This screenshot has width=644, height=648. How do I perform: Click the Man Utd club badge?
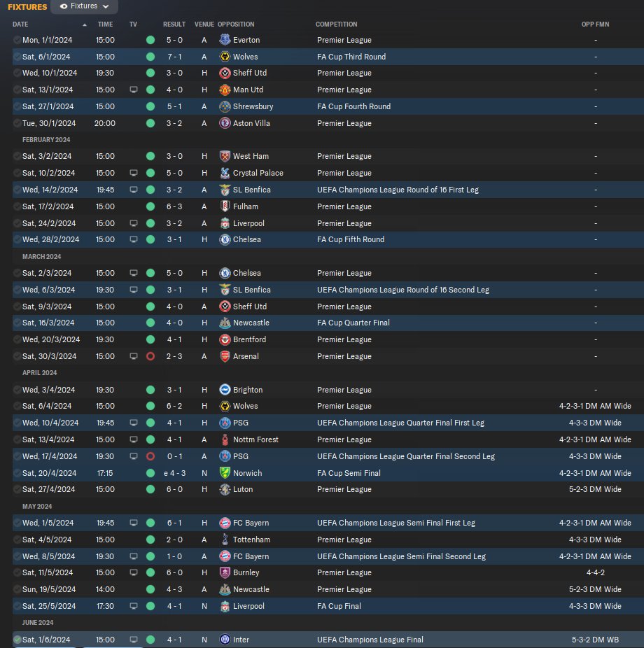pos(225,90)
